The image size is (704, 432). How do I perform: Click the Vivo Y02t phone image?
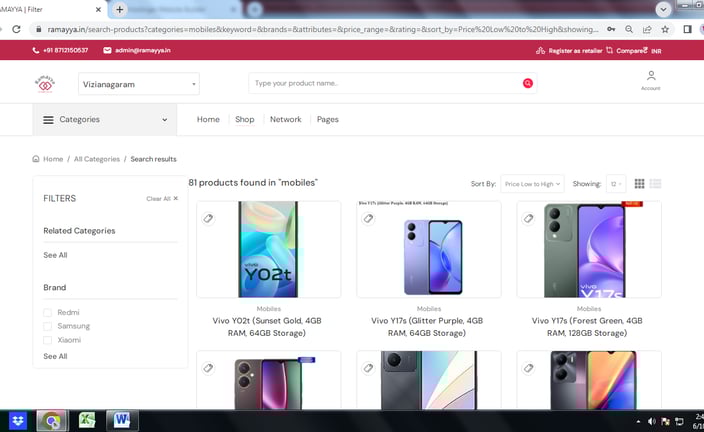[x=268, y=249]
